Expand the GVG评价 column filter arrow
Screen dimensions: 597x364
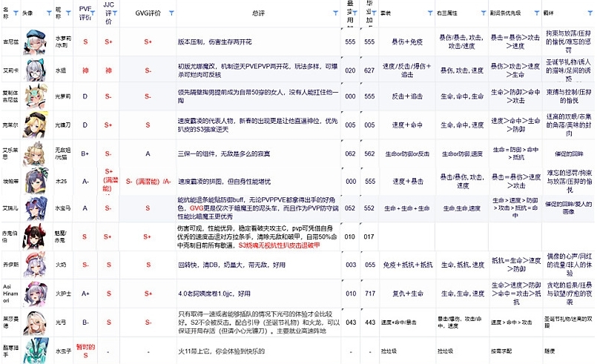171,13
